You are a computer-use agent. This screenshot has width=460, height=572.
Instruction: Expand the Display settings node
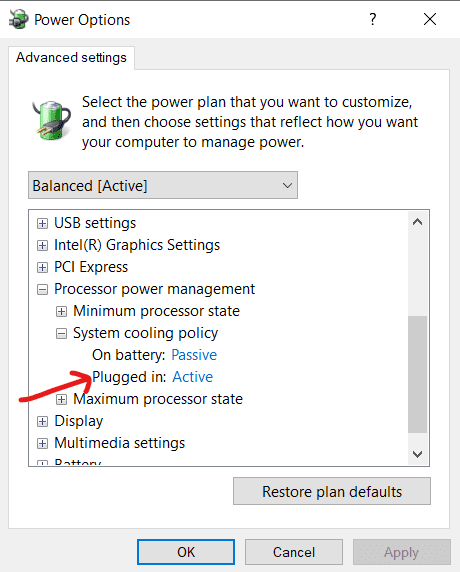click(42, 421)
